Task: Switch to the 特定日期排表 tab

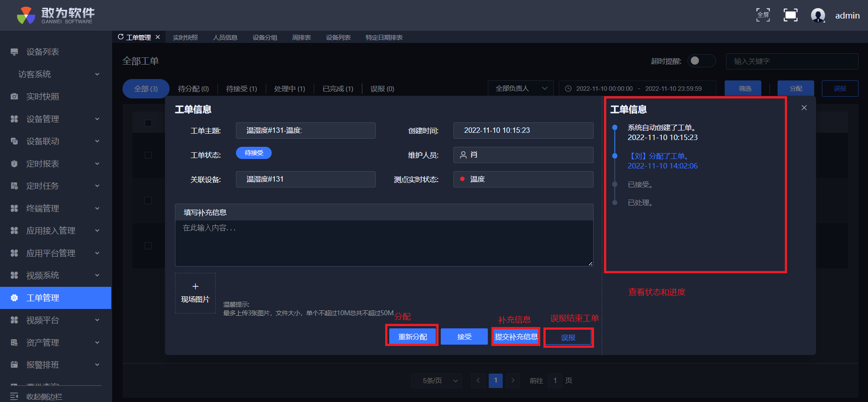Action: (x=384, y=37)
